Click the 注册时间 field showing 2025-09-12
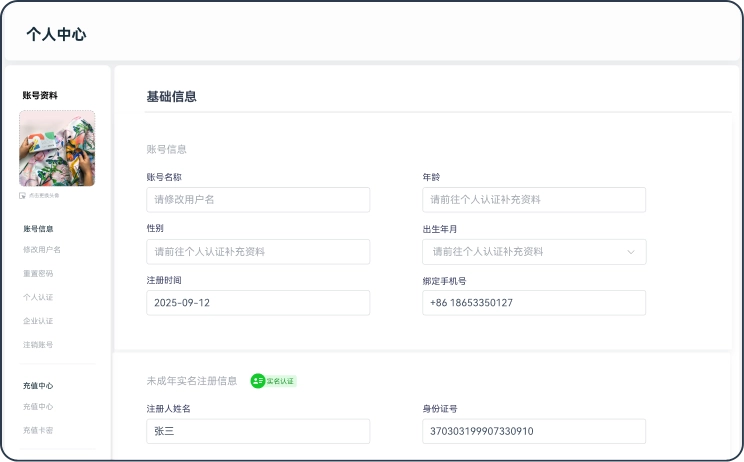The width and height of the screenshot is (744, 462). point(258,303)
